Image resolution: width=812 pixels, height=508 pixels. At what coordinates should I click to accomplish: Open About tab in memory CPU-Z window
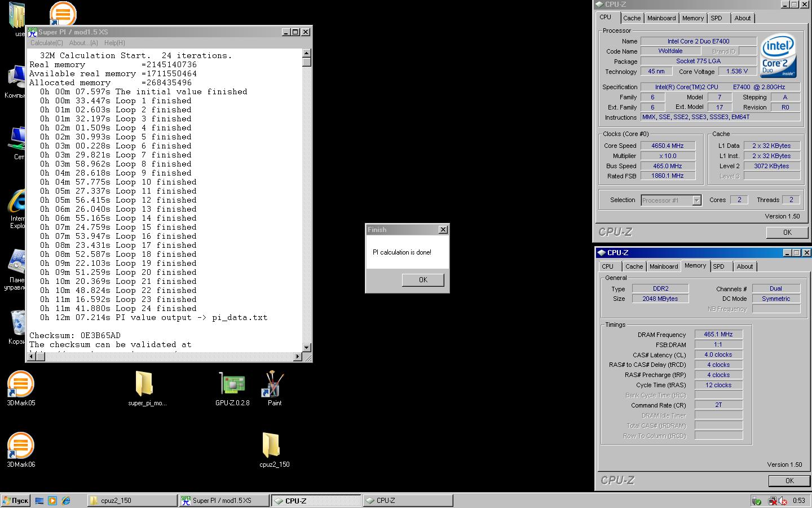click(745, 266)
